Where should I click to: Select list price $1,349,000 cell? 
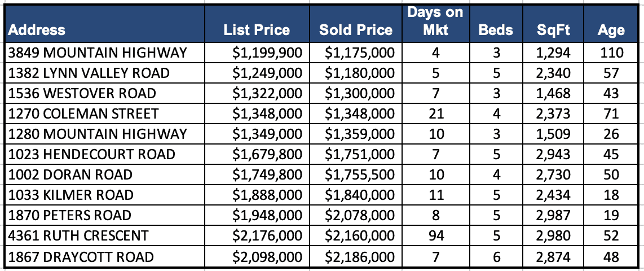click(x=268, y=134)
